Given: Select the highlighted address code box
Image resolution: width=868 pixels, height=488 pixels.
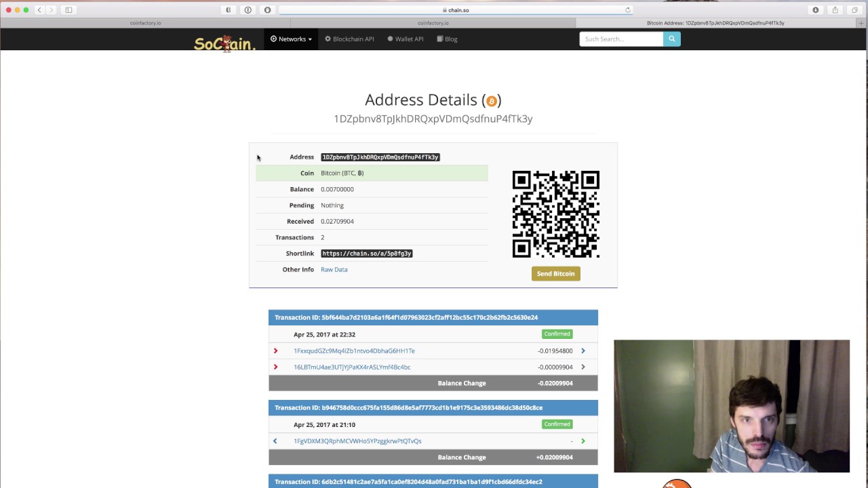Looking at the screenshot, I should (x=380, y=157).
